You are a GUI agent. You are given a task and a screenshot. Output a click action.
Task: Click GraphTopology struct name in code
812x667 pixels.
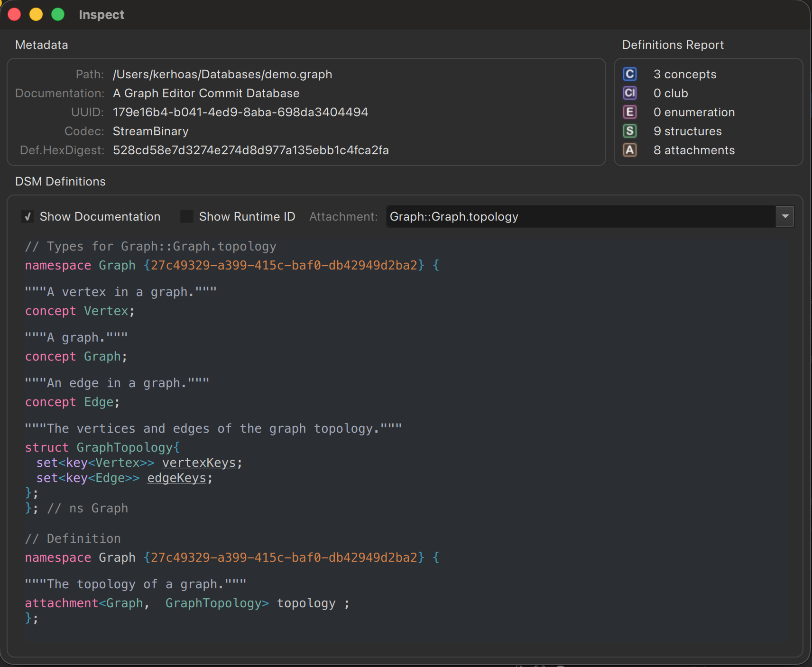coord(125,447)
